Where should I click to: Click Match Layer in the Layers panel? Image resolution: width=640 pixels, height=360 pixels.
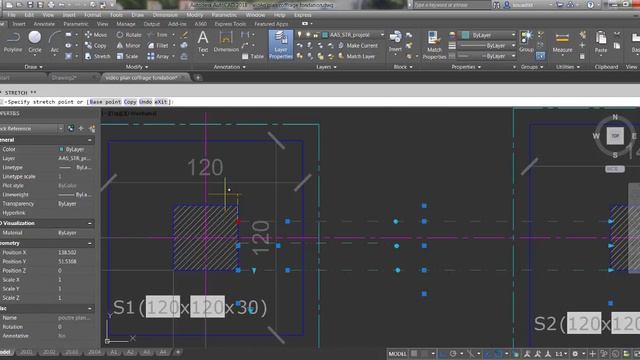(357, 56)
